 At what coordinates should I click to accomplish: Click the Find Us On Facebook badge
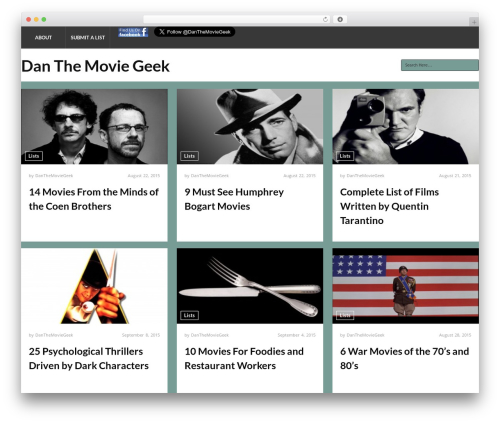pos(133,32)
